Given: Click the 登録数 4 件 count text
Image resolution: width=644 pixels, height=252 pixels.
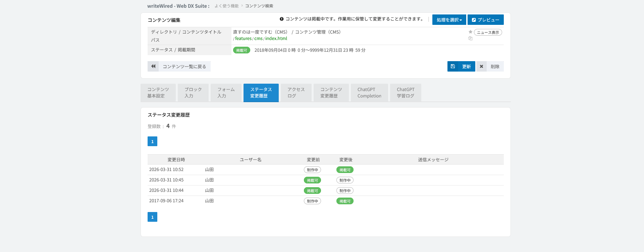Looking at the screenshot, I should [x=162, y=126].
